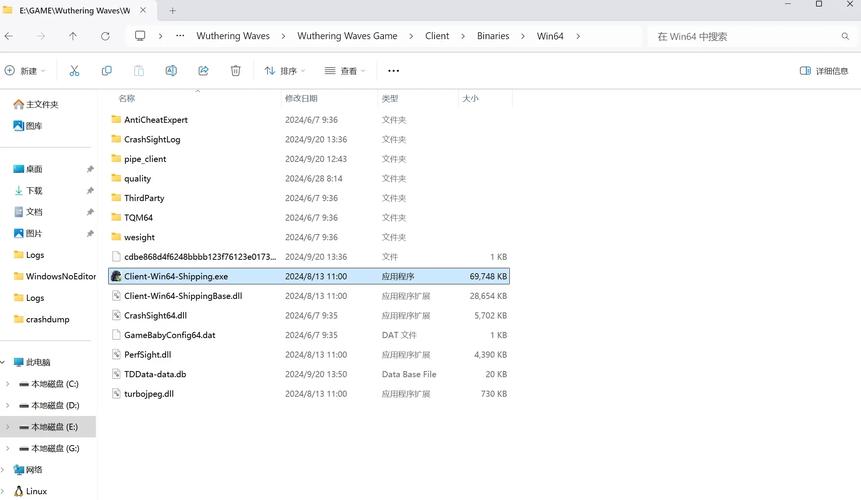The height and width of the screenshot is (500, 861).
Task: Open Linux entry in sidebar
Action: tap(30, 491)
